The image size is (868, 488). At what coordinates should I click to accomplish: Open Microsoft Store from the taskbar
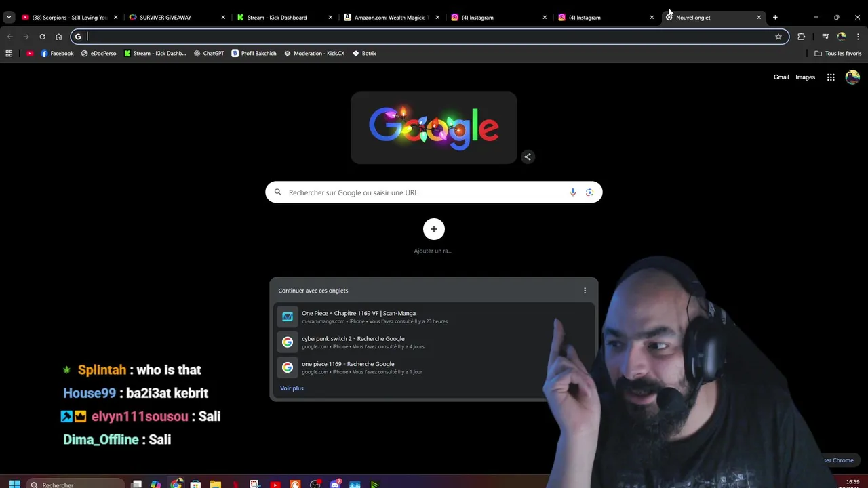coord(195,484)
